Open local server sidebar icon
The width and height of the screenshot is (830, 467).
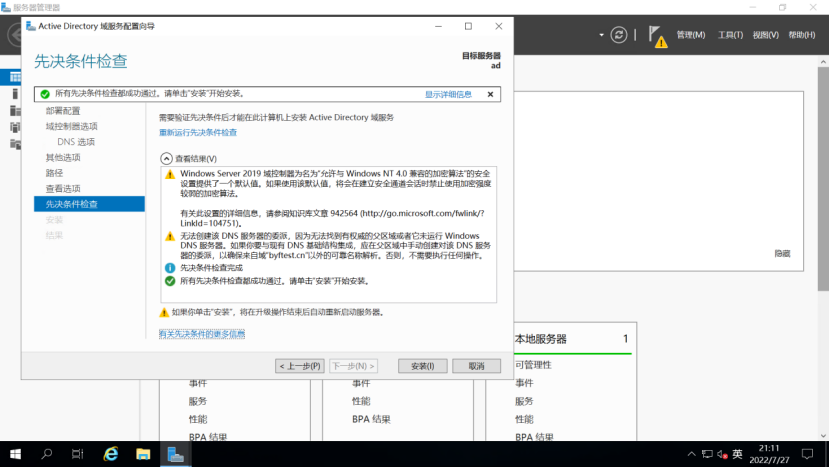coord(15,94)
